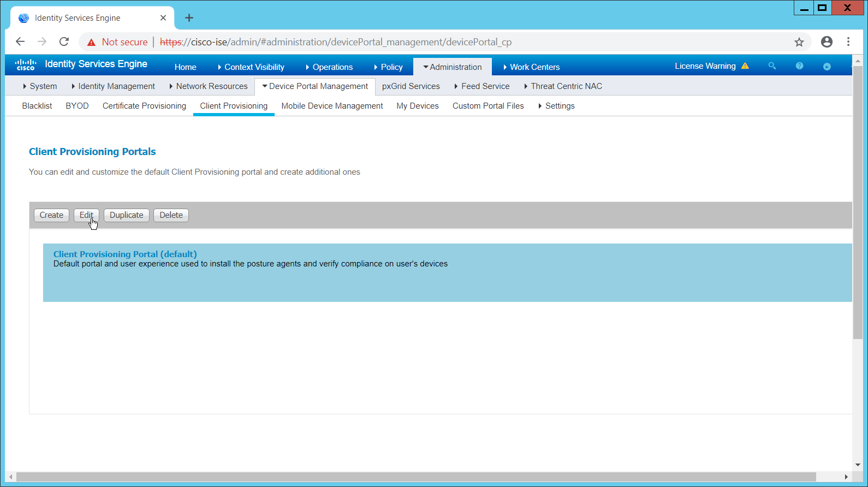Click the horizontal scrollbar at the bottom
The height and width of the screenshot is (487, 868).
pos(415,477)
